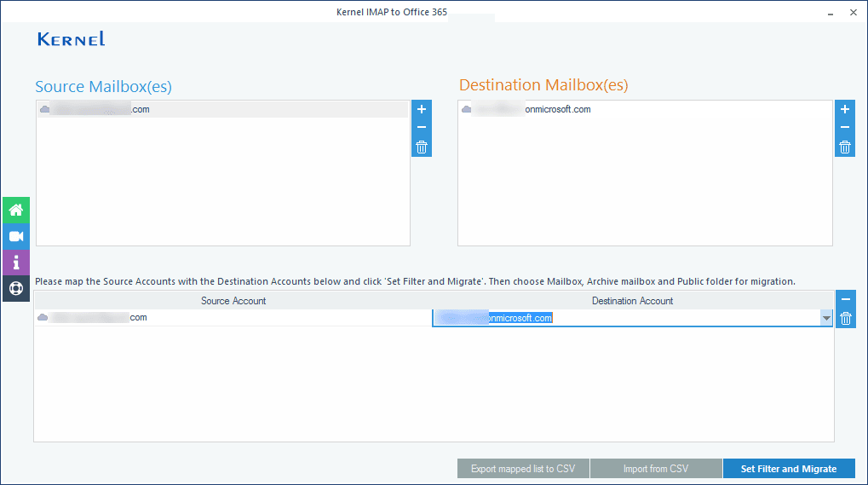Click Export mapped list to CSV button

(x=523, y=469)
